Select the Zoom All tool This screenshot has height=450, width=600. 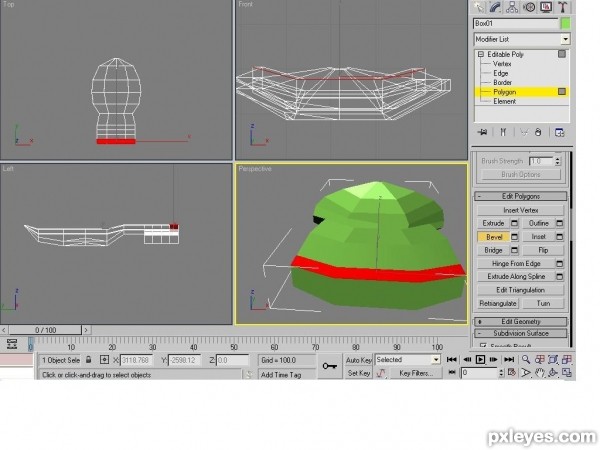coord(540,360)
